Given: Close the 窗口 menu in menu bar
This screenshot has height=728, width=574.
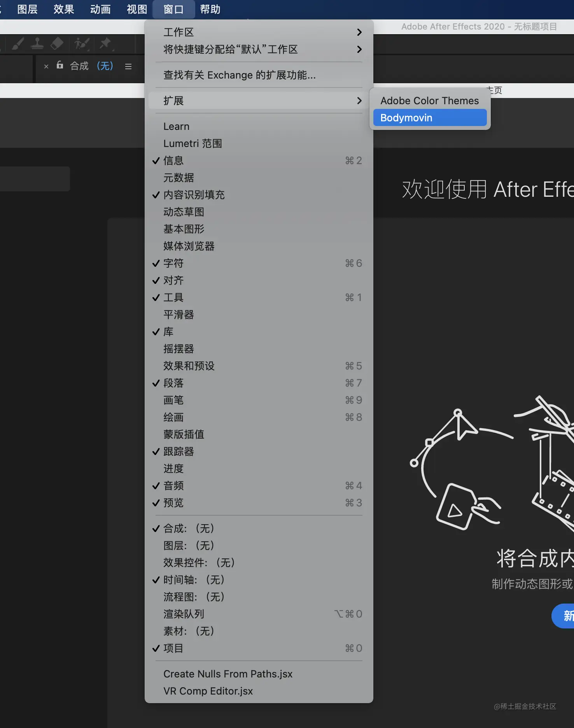Looking at the screenshot, I should [173, 9].
